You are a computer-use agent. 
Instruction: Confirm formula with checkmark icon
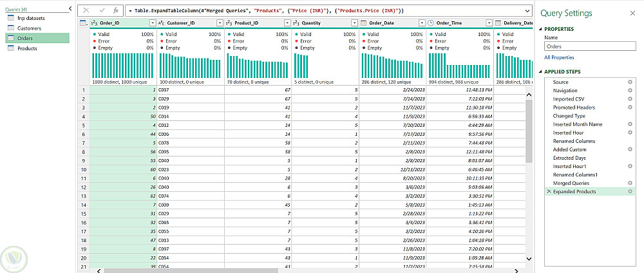[x=102, y=11]
